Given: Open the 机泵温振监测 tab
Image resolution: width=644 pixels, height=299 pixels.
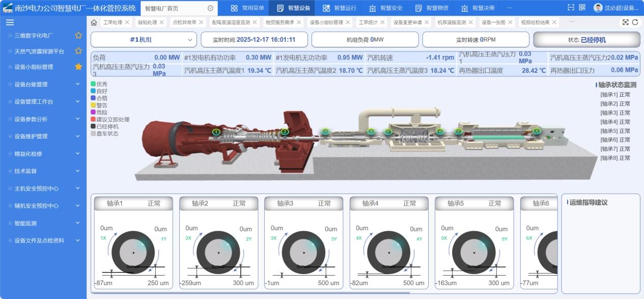Looking at the screenshot, I should tap(452, 22).
